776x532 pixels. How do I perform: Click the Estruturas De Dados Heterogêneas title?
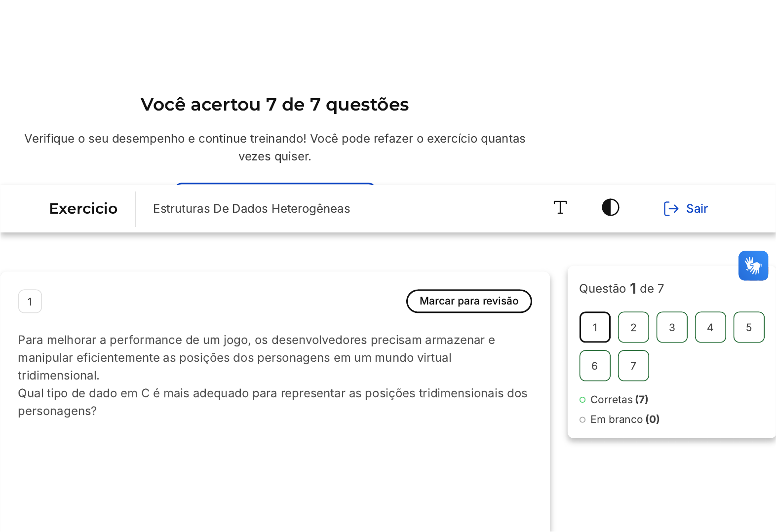tap(251, 209)
